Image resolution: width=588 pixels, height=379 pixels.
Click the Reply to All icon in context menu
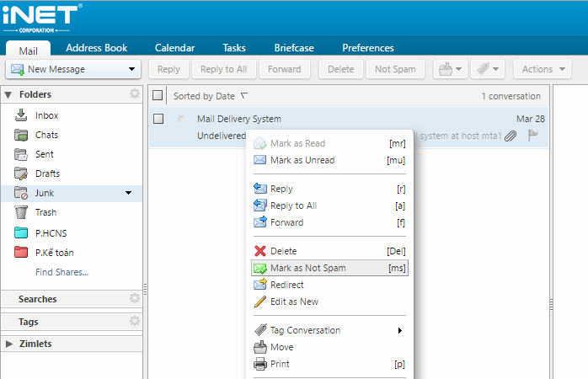click(x=259, y=206)
